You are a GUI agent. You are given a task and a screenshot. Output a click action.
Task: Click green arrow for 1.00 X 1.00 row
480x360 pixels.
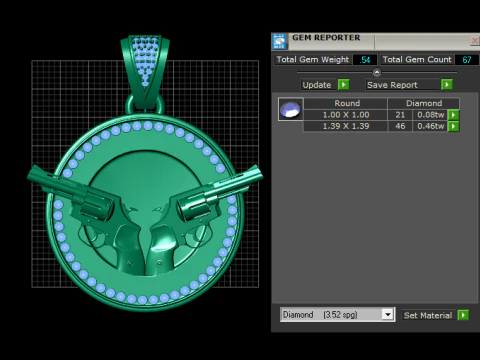point(453,115)
